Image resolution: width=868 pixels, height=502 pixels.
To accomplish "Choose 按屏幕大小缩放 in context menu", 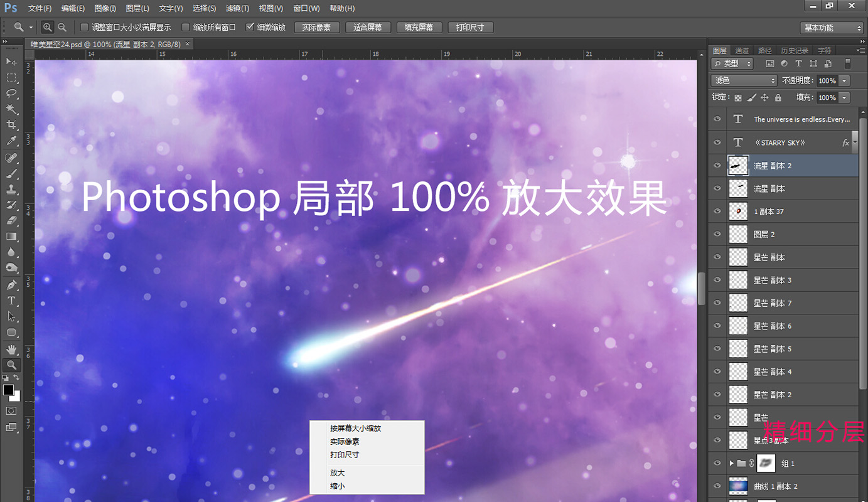I will click(355, 428).
